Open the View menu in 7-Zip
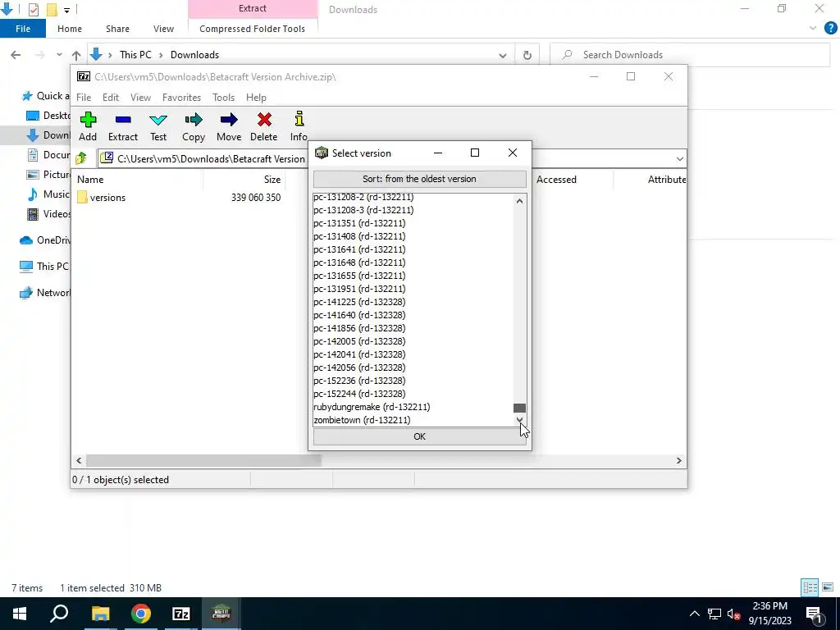Image resolution: width=840 pixels, height=630 pixels. [x=140, y=98]
